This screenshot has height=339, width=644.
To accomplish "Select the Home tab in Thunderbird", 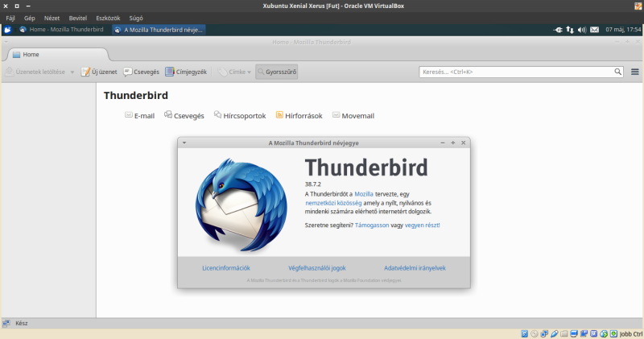I will (x=57, y=54).
